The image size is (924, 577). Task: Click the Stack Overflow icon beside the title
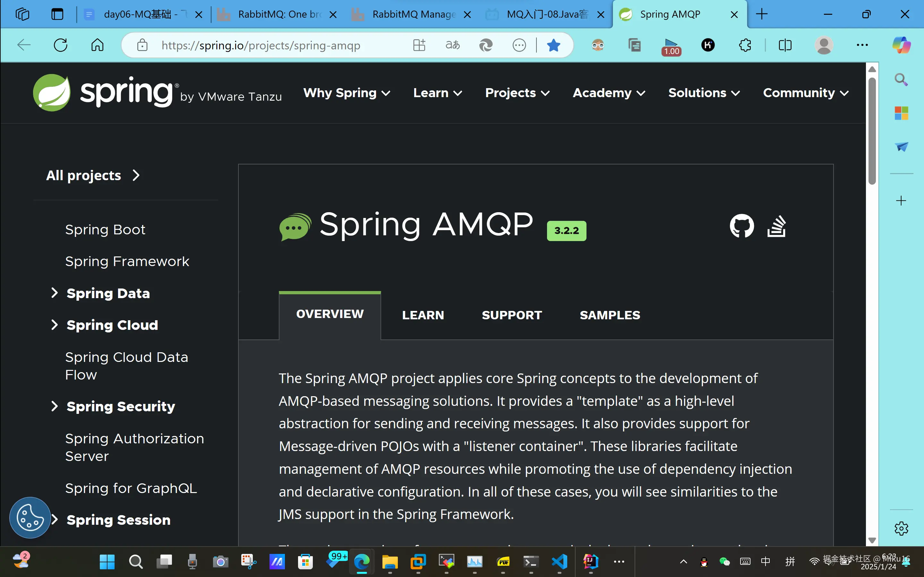pos(776,226)
